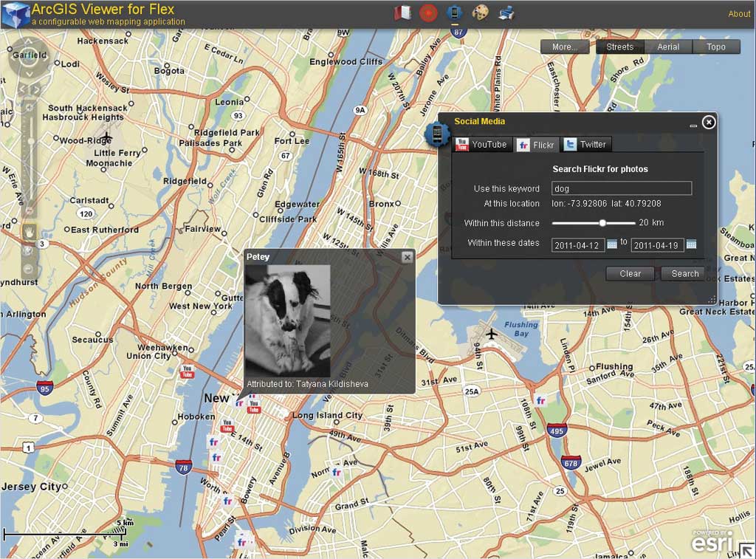
Task: Switch to the YouTube tab
Action: tap(482, 144)
